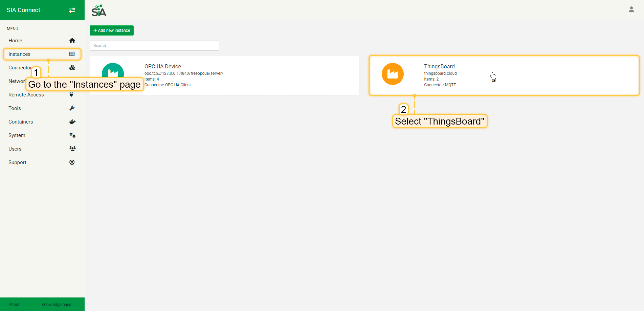
Task: Click the Connectors cubes icon
Action: (x=72, y=68)
